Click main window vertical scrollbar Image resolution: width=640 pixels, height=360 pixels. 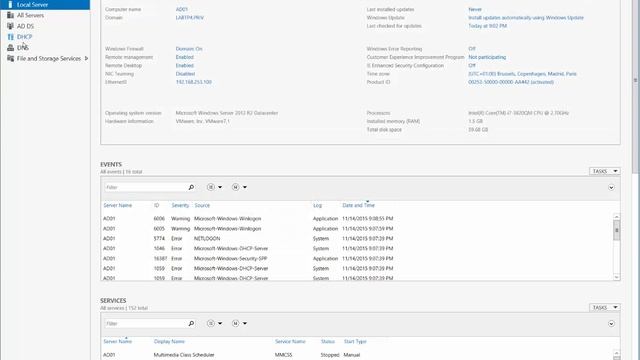coord(636,87)
